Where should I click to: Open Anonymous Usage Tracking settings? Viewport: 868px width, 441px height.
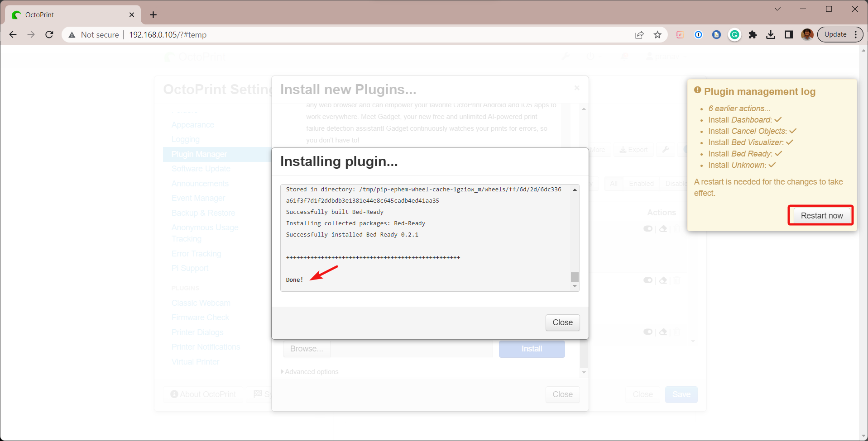pos(205,233)
